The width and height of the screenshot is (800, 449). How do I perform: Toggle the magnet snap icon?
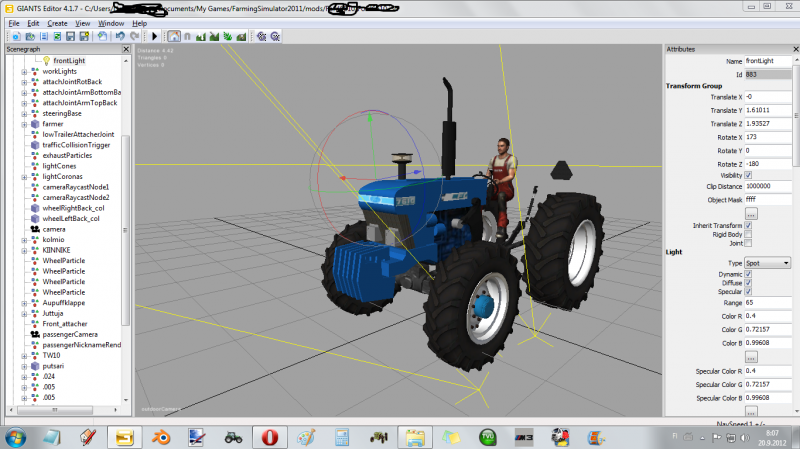pyautogui.click(x=187, y=36)
